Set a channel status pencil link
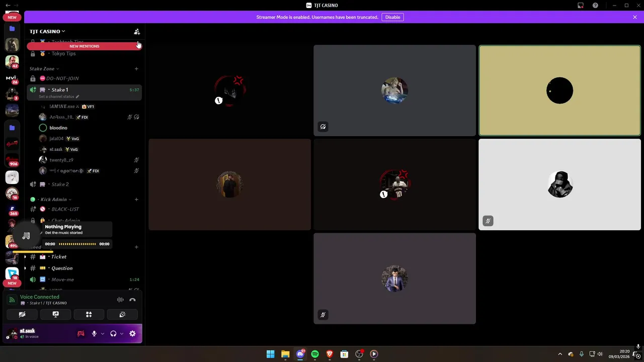This screenshot has height=362, width=644. pos(59,97)
